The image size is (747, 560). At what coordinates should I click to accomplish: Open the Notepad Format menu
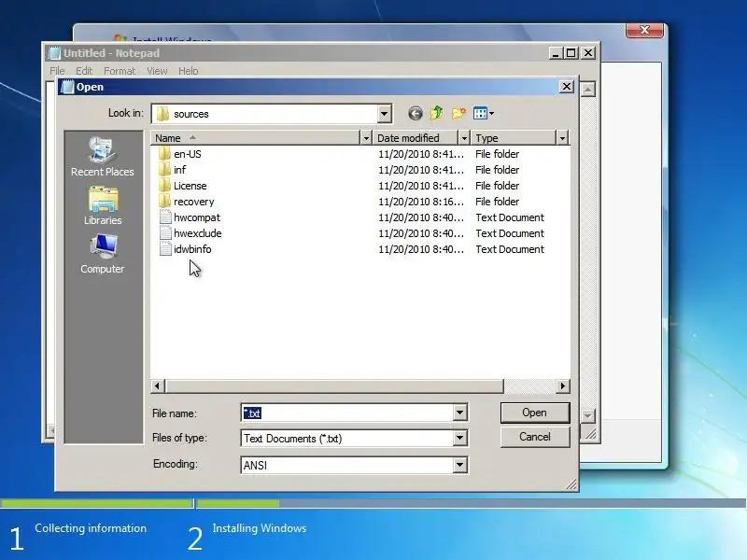[120, 71]
